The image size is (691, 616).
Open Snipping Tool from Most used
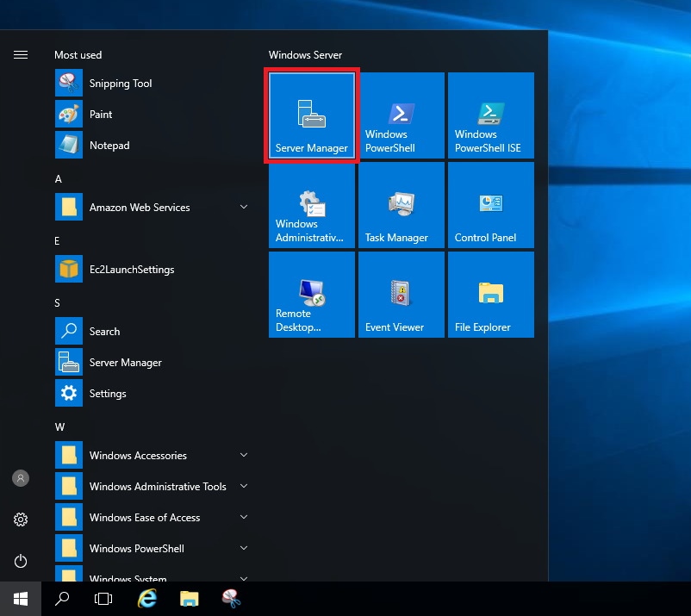click(152, 83)
